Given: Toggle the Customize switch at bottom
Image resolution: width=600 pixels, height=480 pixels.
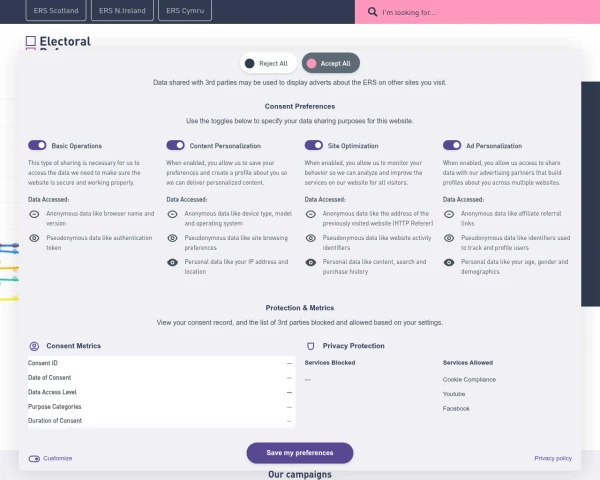Looking at the screenshot, I should pyautogui.click(x=34, y=458).
